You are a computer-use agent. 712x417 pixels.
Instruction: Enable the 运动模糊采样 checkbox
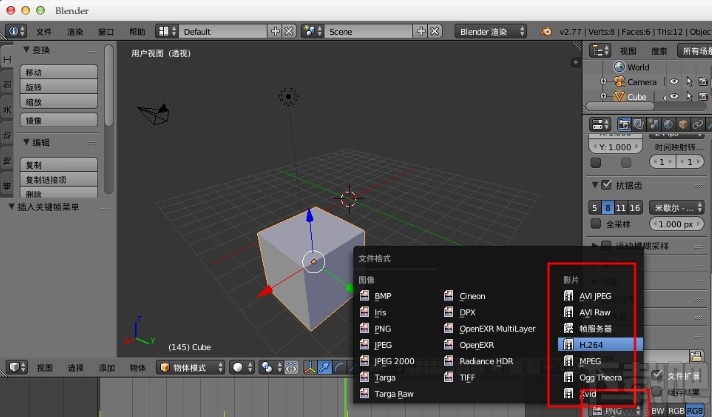click(606, 246)
